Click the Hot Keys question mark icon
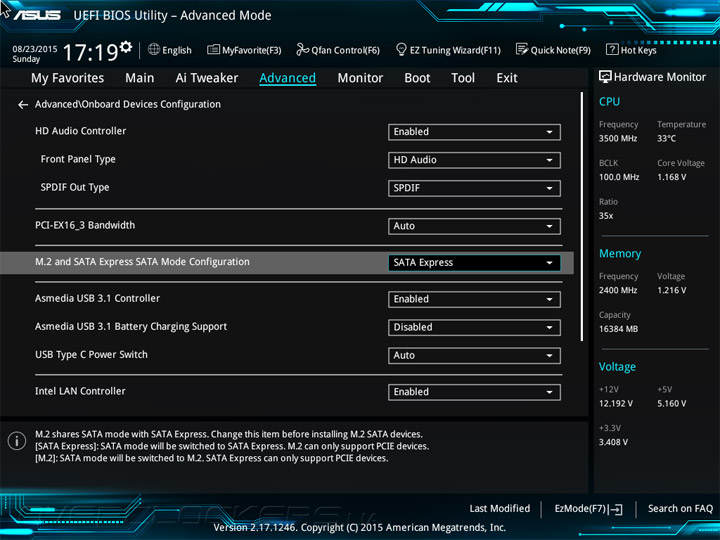 coord(612,49)
